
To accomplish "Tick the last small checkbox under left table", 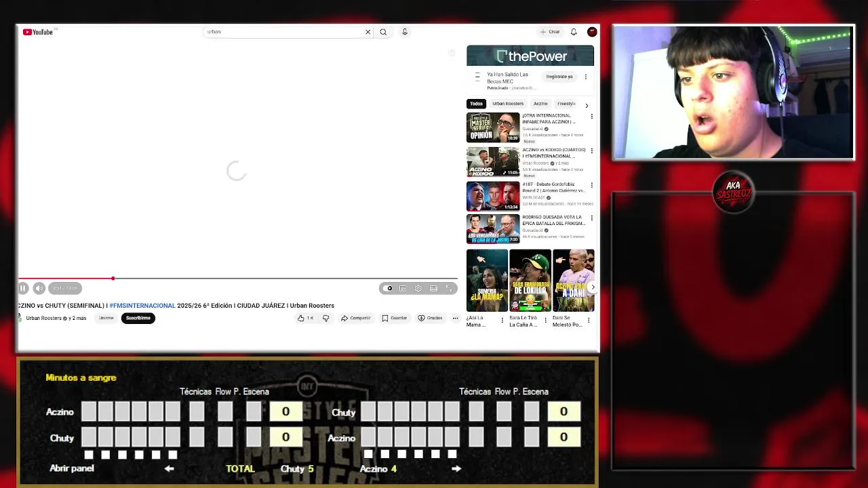I will point(172,455).
